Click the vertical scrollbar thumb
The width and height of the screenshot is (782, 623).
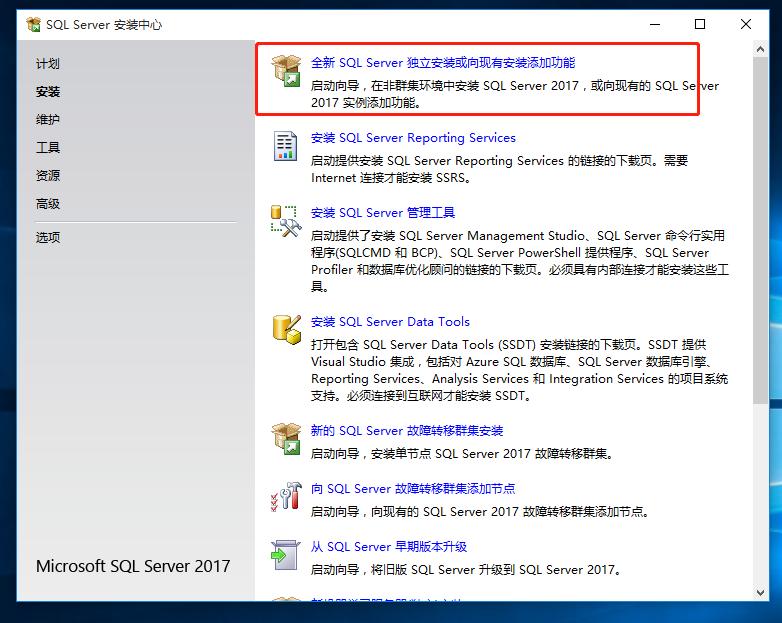coord(760,230)
